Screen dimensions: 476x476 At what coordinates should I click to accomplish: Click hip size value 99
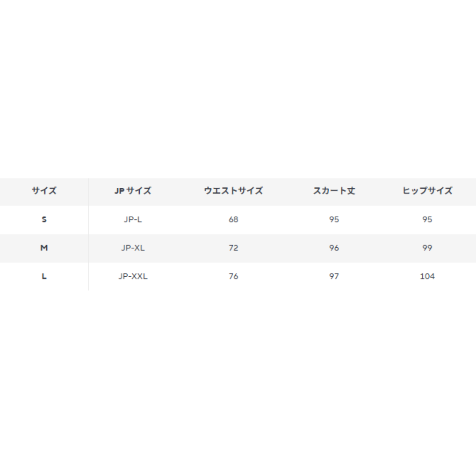point(427,248)
